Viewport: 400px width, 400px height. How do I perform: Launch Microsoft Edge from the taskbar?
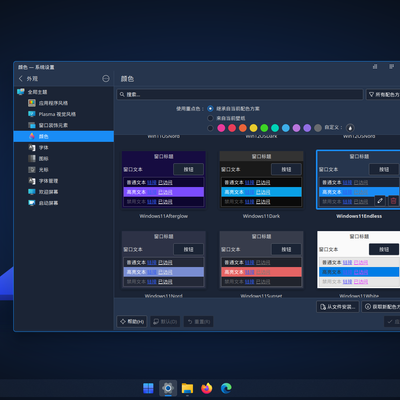pos(226,388)
